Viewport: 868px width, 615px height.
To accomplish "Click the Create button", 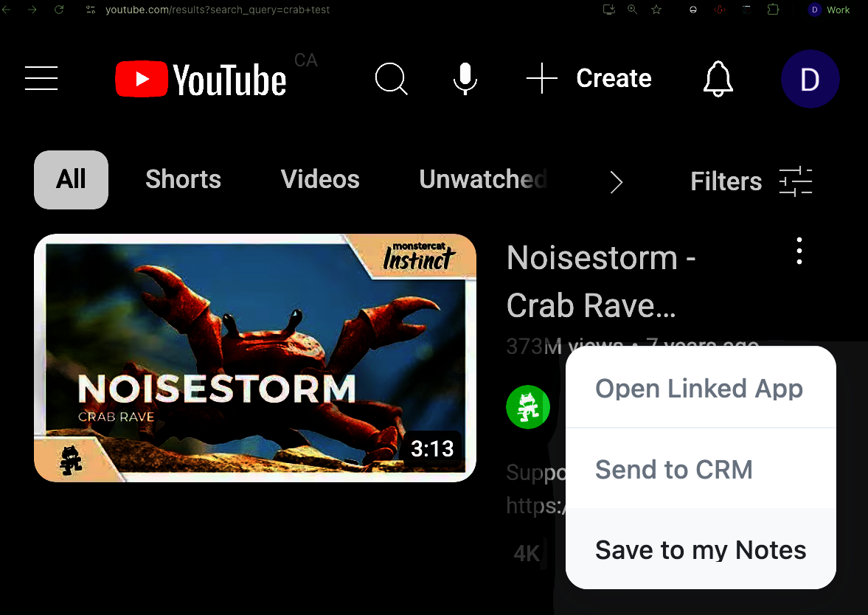I will click(x=589, y=78).
